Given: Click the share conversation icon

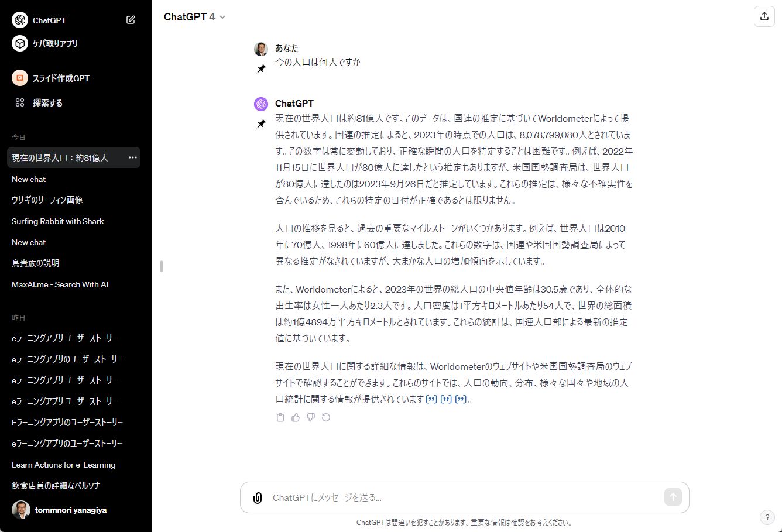Looking at the screenshot, I should click(x=764, y=16).
